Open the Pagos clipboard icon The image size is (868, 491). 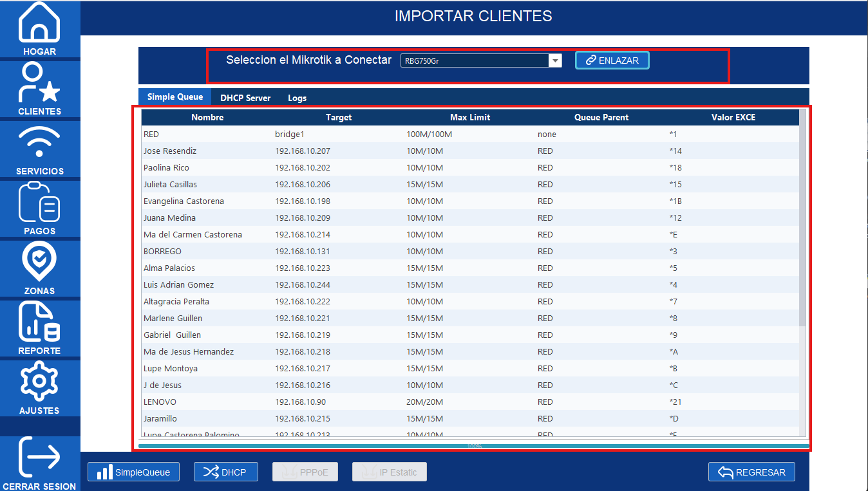[39, 203]
